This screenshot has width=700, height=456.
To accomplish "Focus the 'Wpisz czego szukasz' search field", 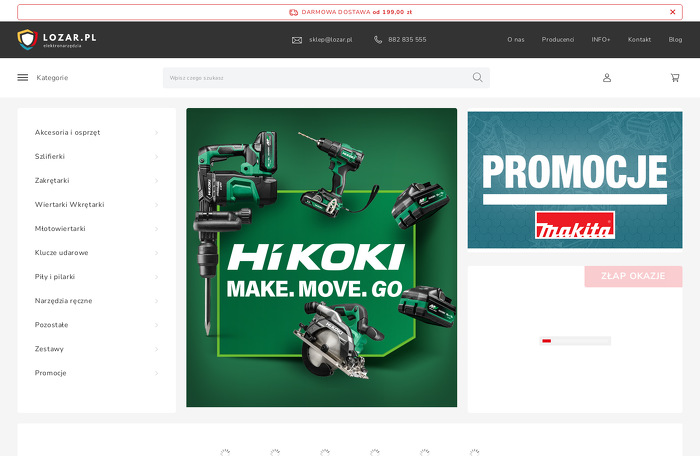I will [326, 78].
